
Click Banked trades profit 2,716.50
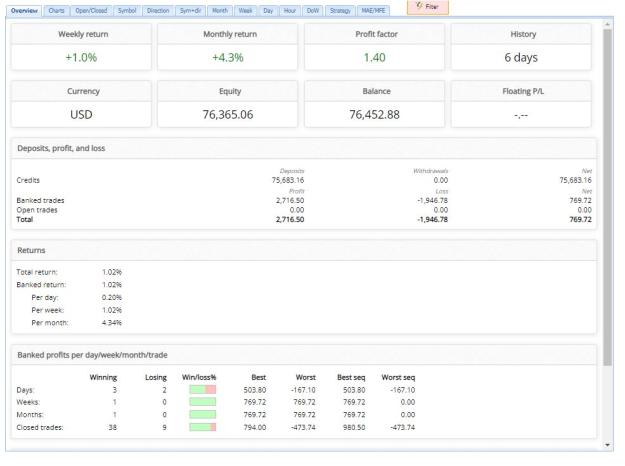[290, 201]
